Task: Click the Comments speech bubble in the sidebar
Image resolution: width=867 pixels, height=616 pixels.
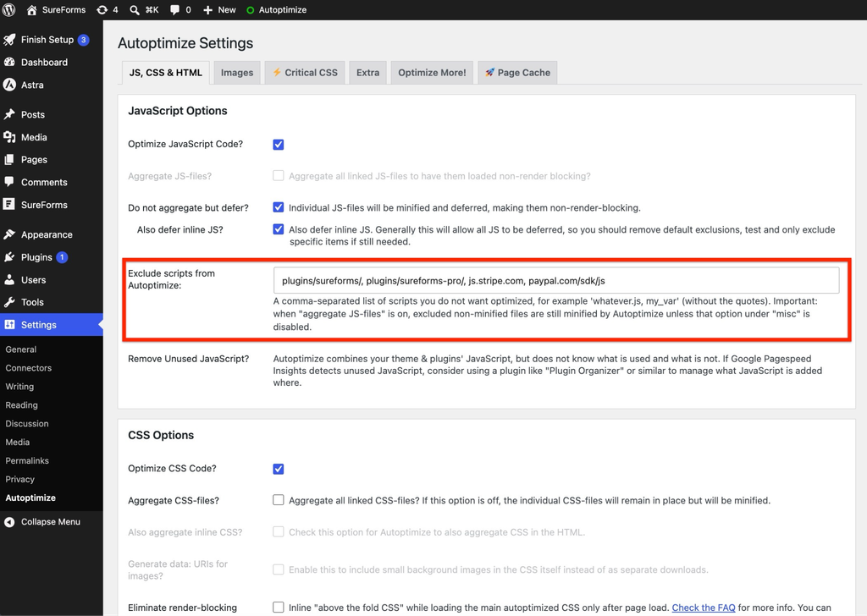Action: point(9,182)
